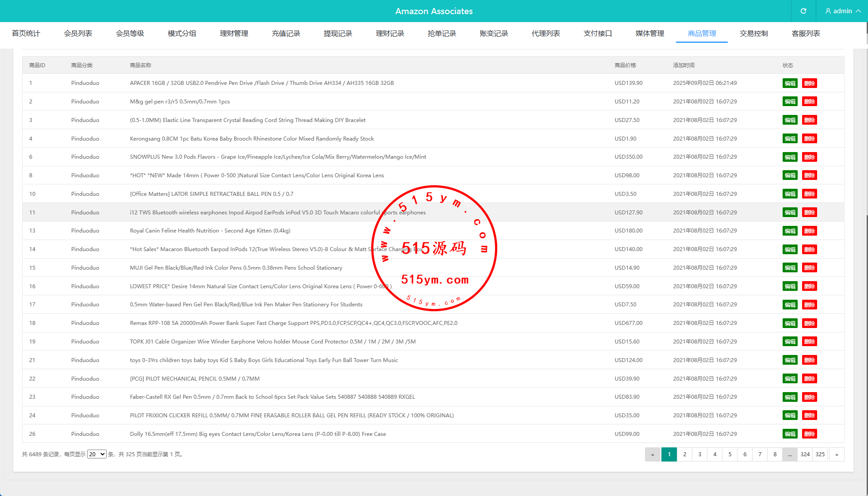
Task: Go to page 2 in pagination
Action: 684,454
